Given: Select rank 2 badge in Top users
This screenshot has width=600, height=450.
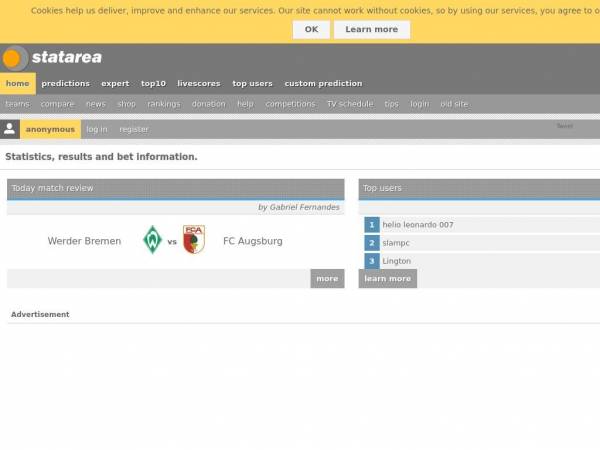Looking at the screenshot, I should point(372,243).
